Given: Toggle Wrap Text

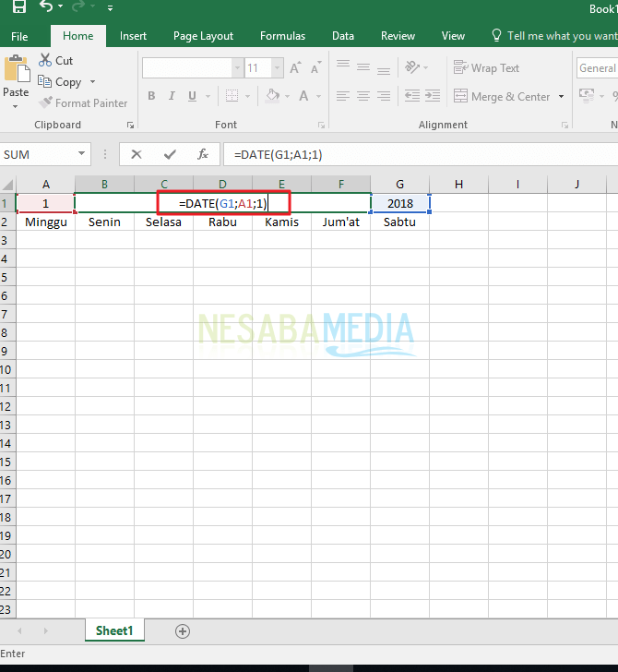Looking at the screenshot, I should pyautogui.click(x=486, y=68).
